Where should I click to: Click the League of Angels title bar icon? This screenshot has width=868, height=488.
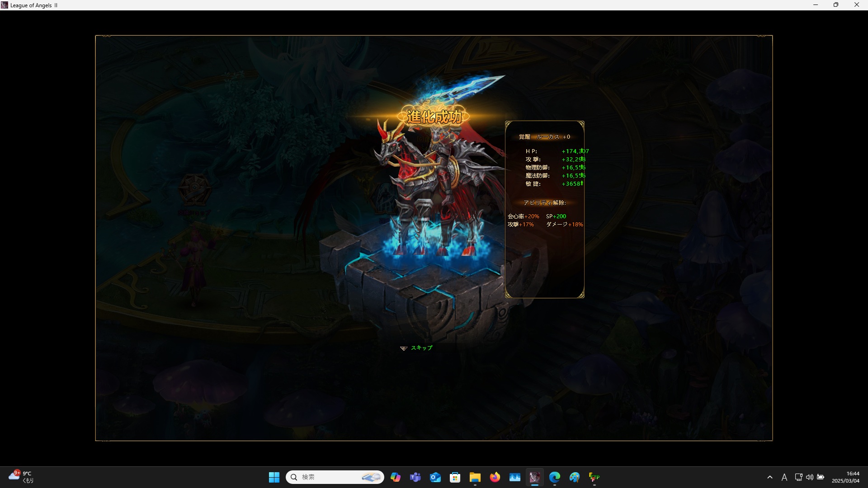point(5,5)
